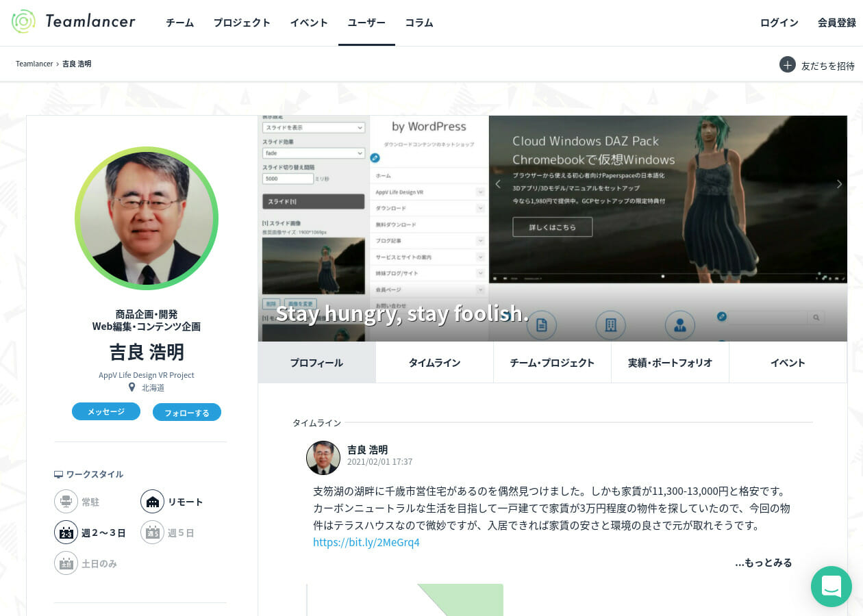The height and width of the screenshot is (616, 863).
Task: Select the 土日のみ calendar icon
Action: tap(66, 563)
